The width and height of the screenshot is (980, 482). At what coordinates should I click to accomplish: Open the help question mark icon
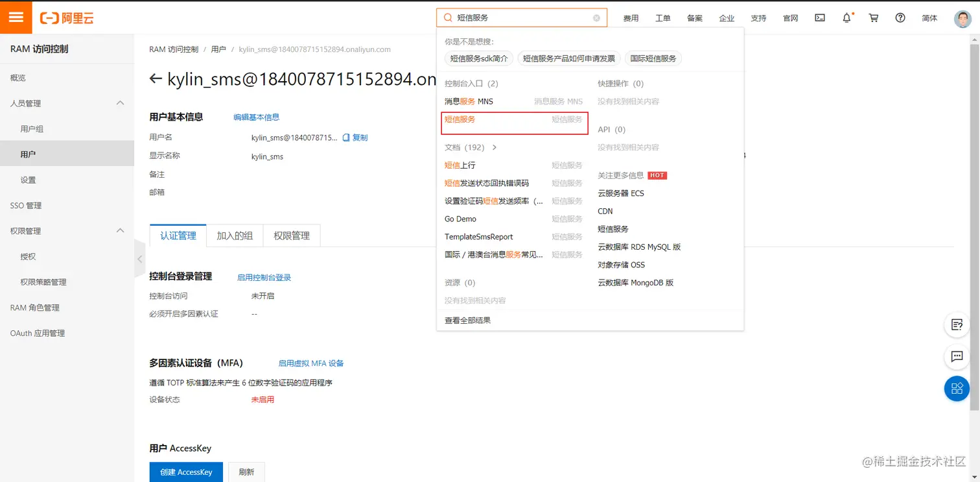point(900,18)
